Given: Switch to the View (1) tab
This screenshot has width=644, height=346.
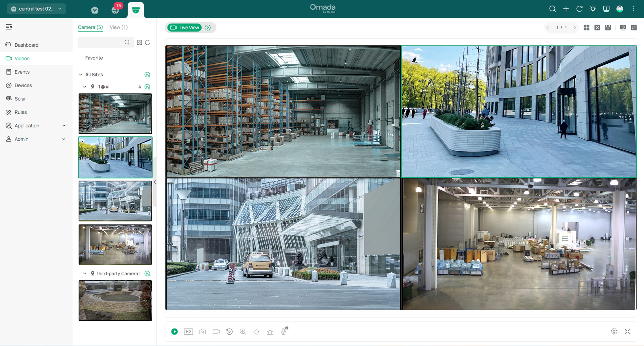Looking at the screenshot, I should (118, 27).
